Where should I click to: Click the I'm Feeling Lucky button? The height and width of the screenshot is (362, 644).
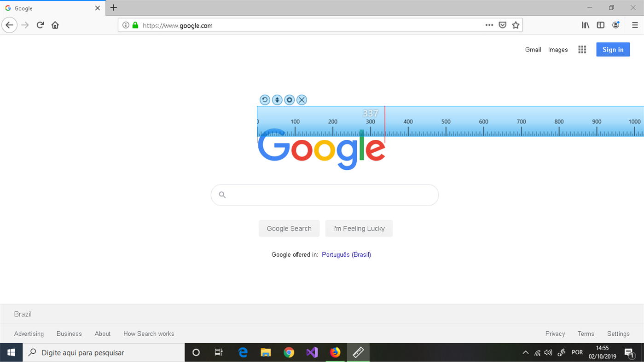pyautogui.click(x=359, y=229)
